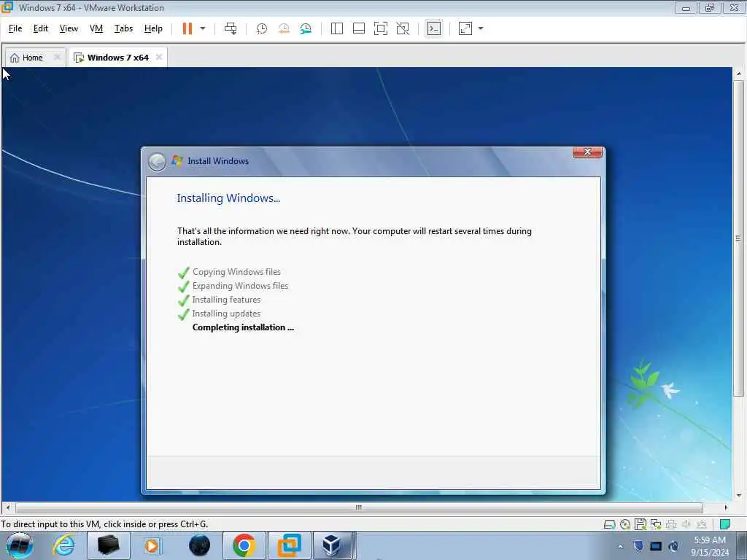Close the Windows 7 x64 tab
Screen dimensions: 747x560
(x=159, y=57)
